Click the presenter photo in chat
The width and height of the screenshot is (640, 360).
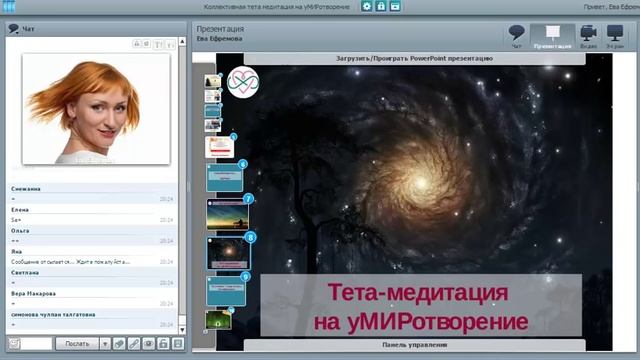[96, 109]
